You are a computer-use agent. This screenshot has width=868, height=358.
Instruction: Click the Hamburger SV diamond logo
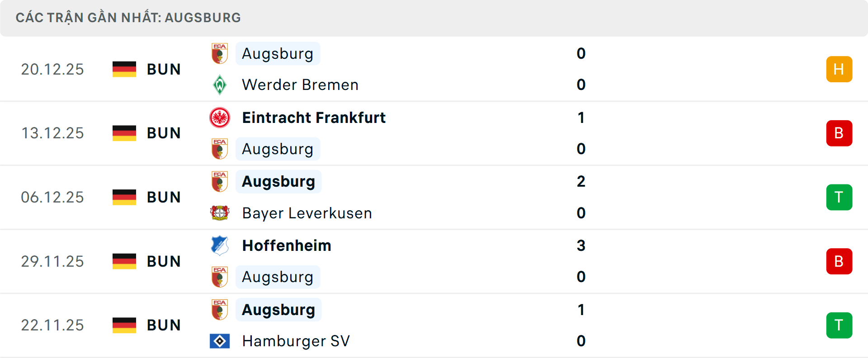click(x=220, y=341)
